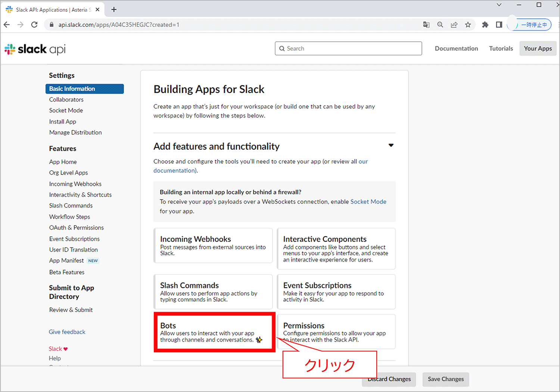
Task: Click the Save Changes button
Action: [x=446, y=379]
